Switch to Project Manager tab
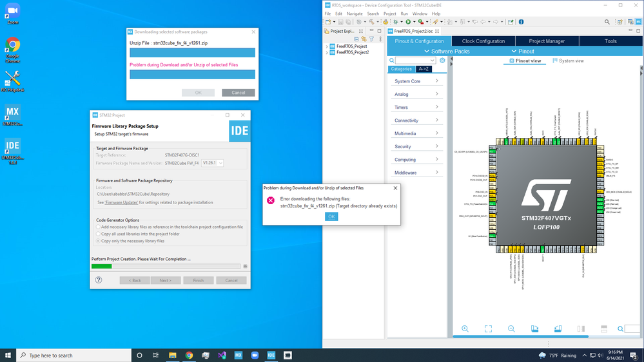644x362 pixels. [547, 41]
